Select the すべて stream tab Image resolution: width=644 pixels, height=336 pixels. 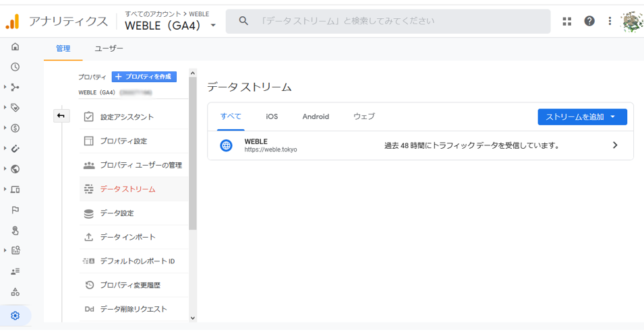tap(231, 116)
